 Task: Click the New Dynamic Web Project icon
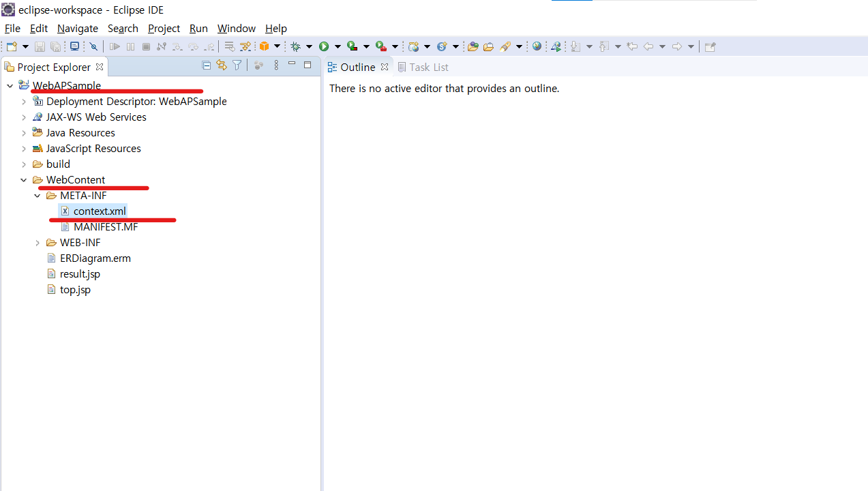coord(414,46)
